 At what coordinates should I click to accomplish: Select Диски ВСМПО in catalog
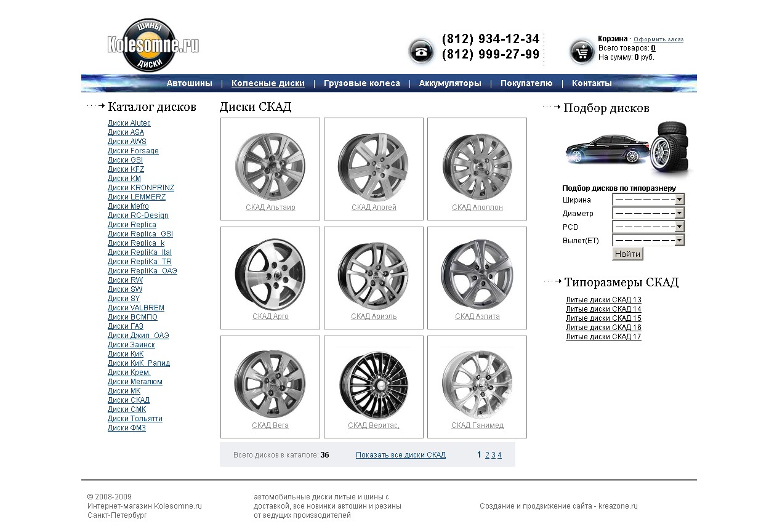(x=132, y=317)
